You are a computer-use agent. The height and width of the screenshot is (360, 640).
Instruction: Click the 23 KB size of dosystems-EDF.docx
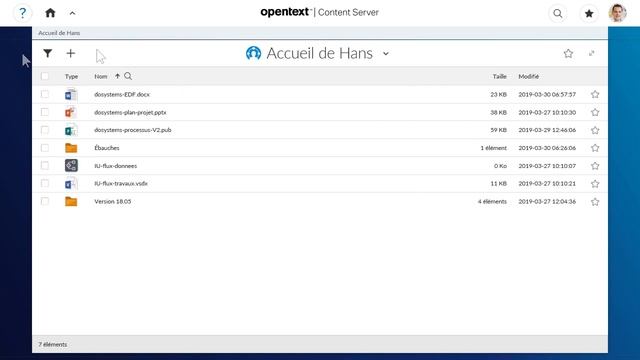tap(498, 94)
